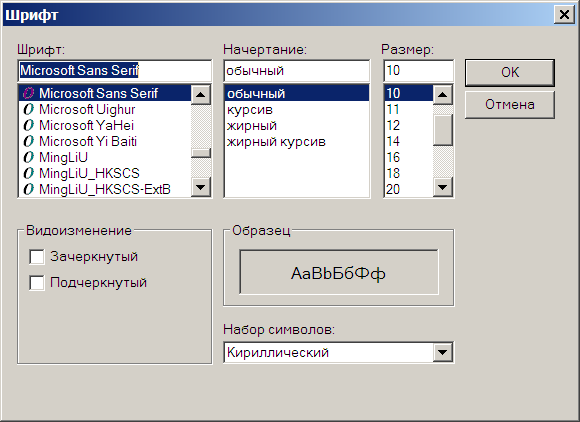Viewport: 580px width, 422px height.
Task: Click the Отмена button
Action: 510,105
